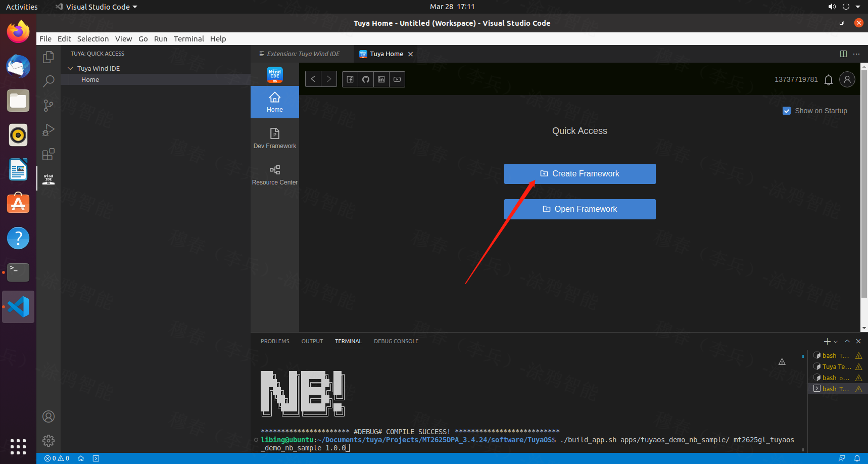This screenshot has width=868, height=464.
Task: Open the Manage gear in activity bar
Action: coord(49,441)
